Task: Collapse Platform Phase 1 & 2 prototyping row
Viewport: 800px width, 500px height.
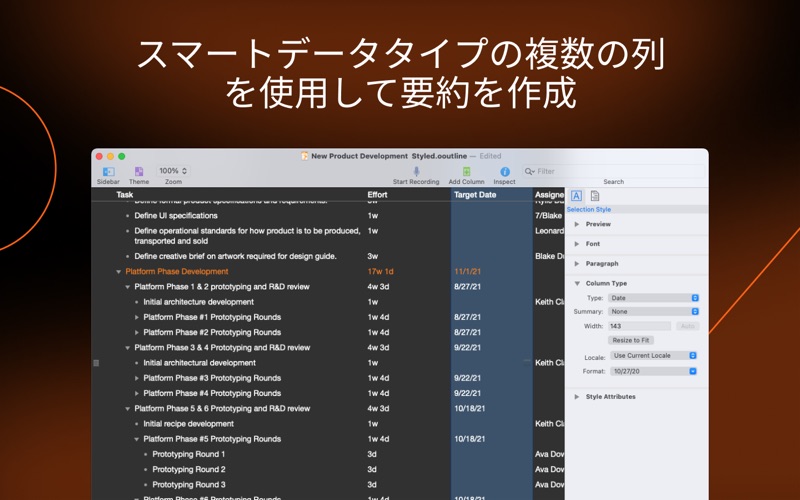Action: pyautogui.click(x=128, y=287)
